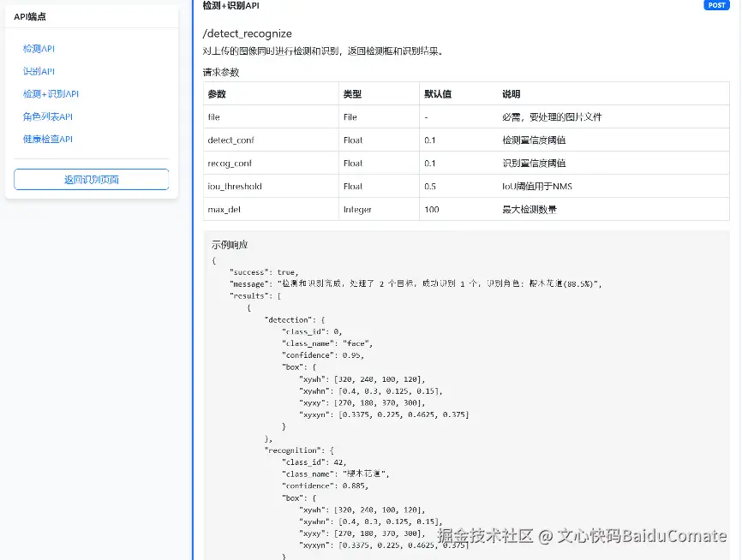Click the 最大检测数量 description cell
This screenshot has height=560, width=742.
pos(613,210)
